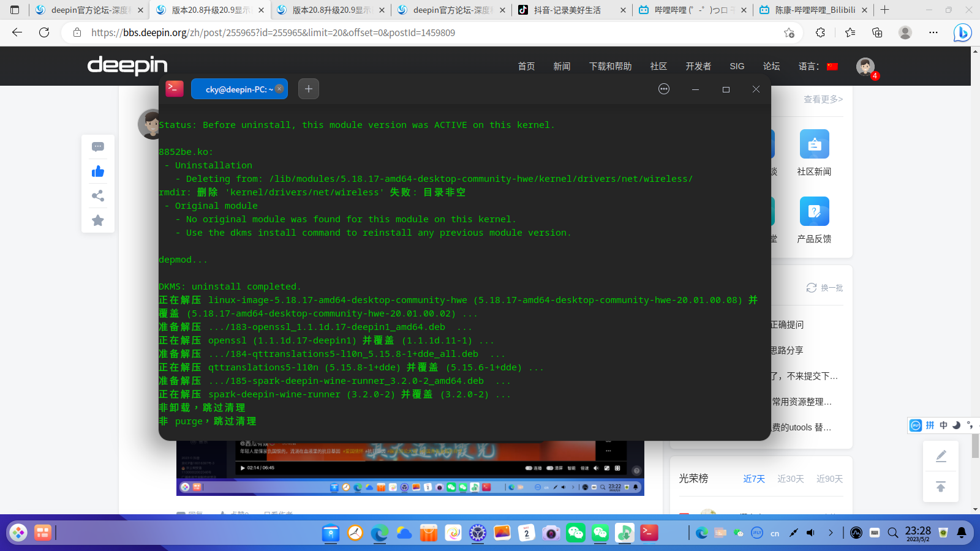Select 社区 in the deepin navigation menu
980x551 pixels.
click(658, 66)
